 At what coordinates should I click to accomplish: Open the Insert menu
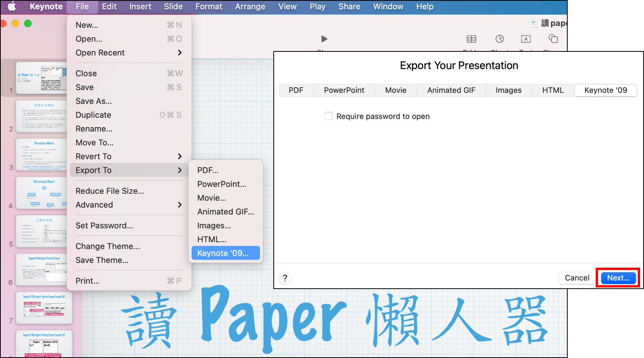tap(140, 7)
